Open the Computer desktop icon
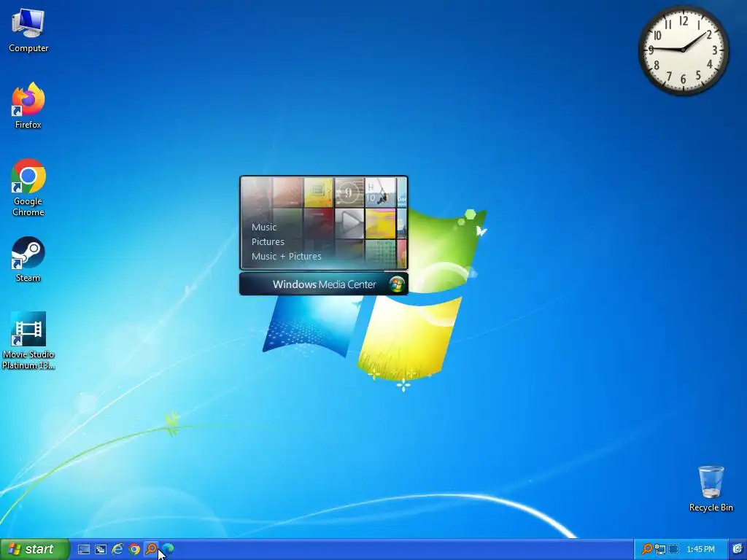Screen dimensions: 747x560 pos(28,31)
